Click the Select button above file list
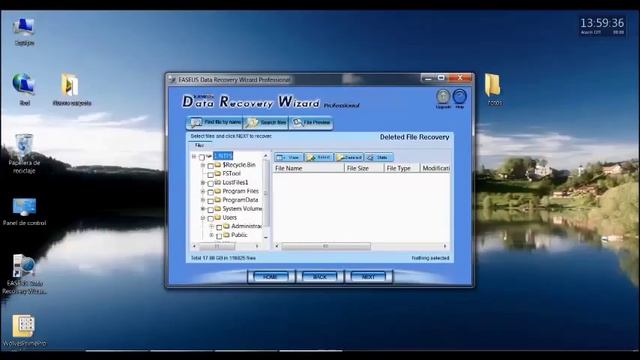 click(319, 157)
